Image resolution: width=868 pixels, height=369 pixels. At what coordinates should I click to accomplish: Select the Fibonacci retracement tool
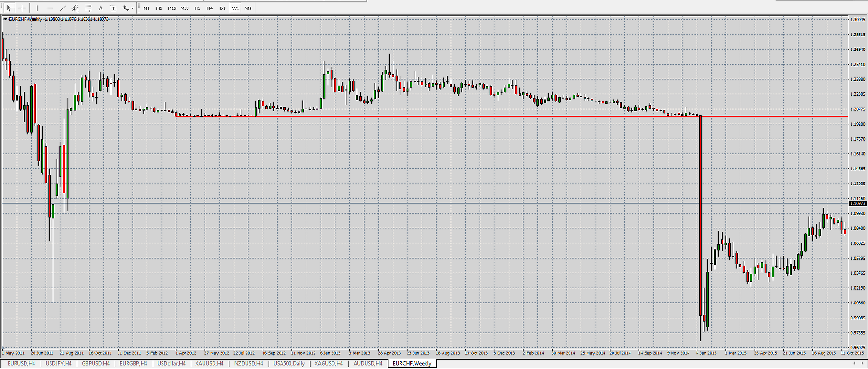coord(88,8)
